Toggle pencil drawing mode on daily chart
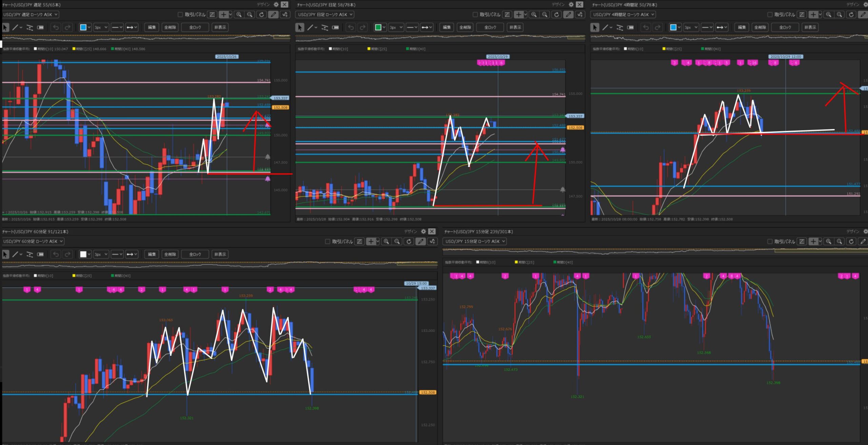This screenshot has height=445, width=868. [568, 15]
